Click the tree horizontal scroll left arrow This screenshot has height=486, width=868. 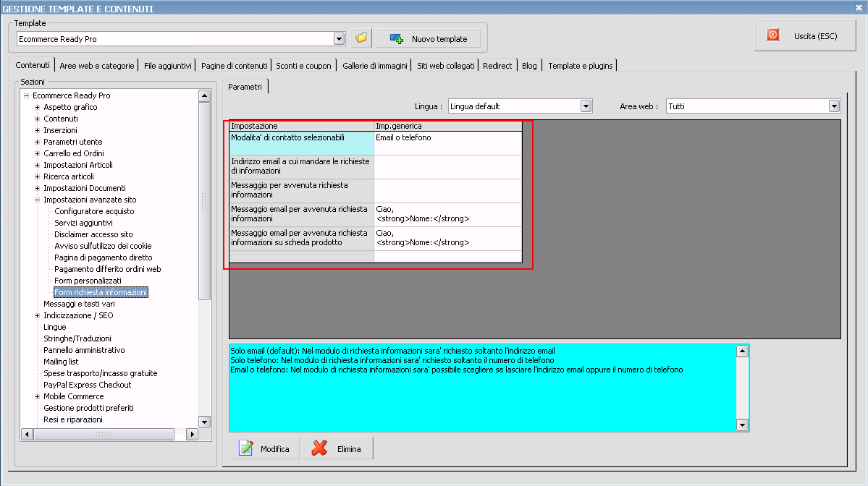click(27, 435)
